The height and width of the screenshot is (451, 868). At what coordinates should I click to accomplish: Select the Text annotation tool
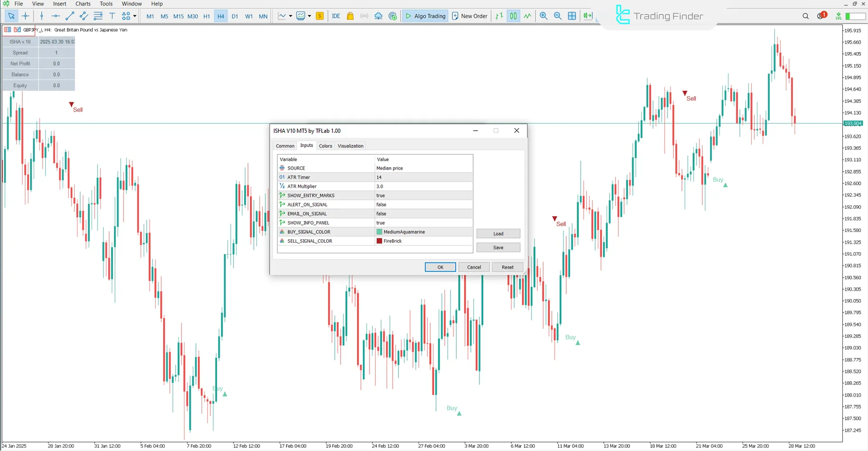(112, 16)
